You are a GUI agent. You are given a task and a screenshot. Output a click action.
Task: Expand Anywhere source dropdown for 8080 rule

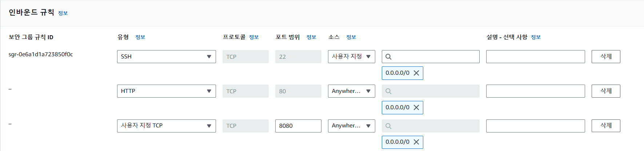351,126
